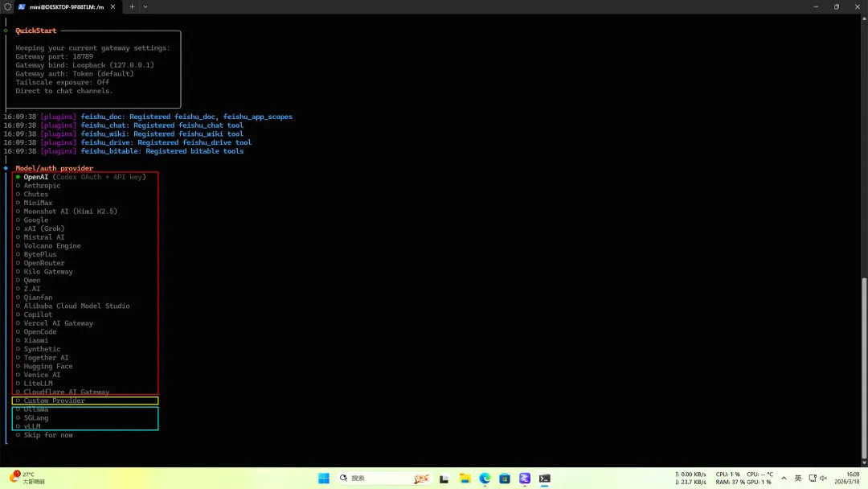This screenshot has height=489, width=868.
Task: Open a new terminal tab
Action: point(132,6)
